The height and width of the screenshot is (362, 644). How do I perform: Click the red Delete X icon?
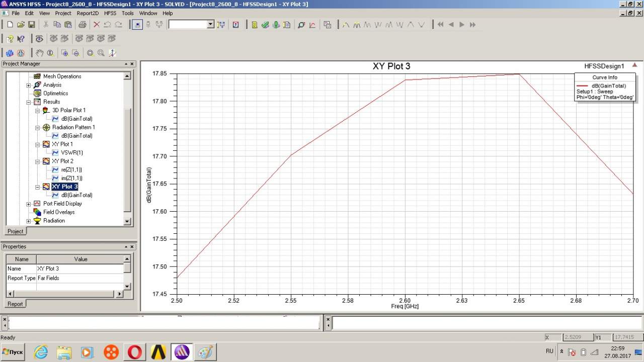(97, 25)
